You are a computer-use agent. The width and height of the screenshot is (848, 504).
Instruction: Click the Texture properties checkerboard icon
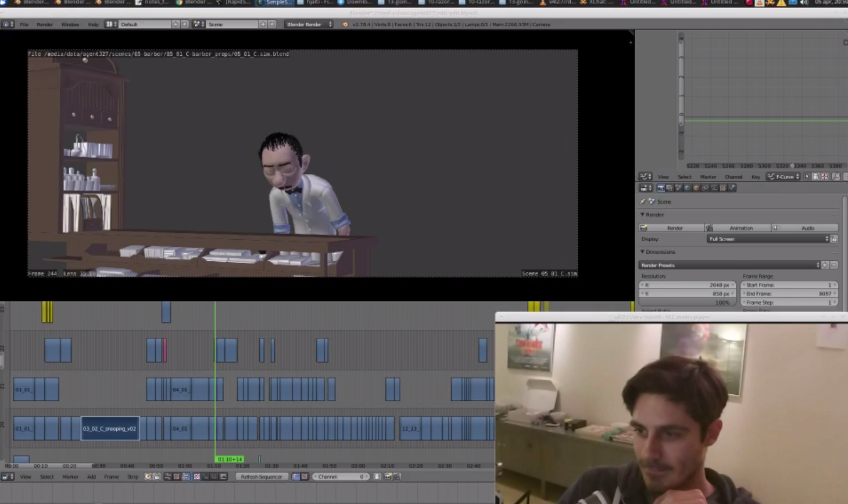723,188
